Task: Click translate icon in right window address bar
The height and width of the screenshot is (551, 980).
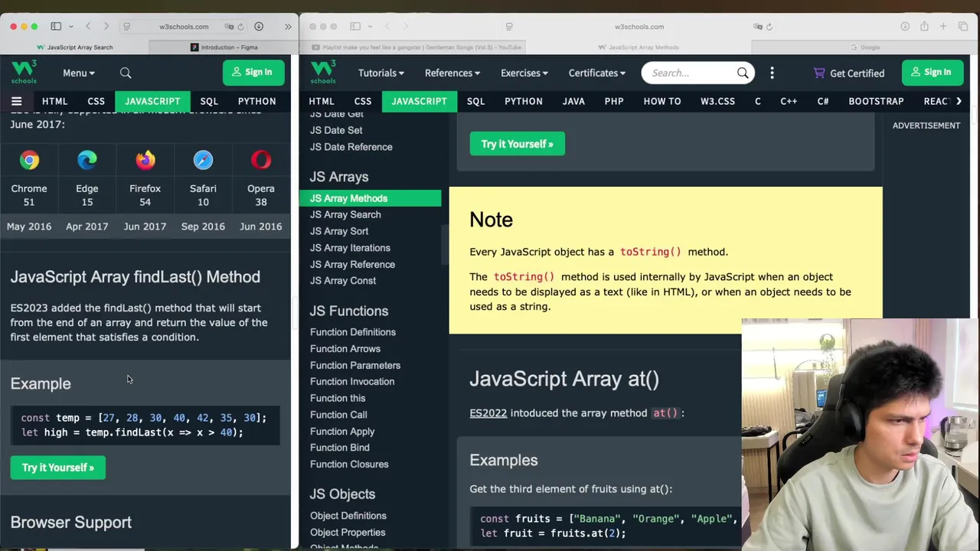Action: pos(757,26)
